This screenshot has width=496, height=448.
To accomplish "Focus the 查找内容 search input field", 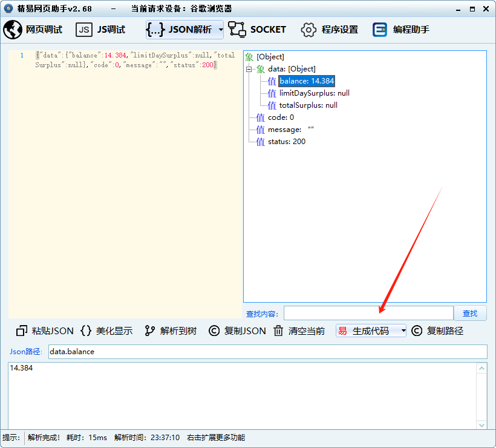I will pos(368,313).
